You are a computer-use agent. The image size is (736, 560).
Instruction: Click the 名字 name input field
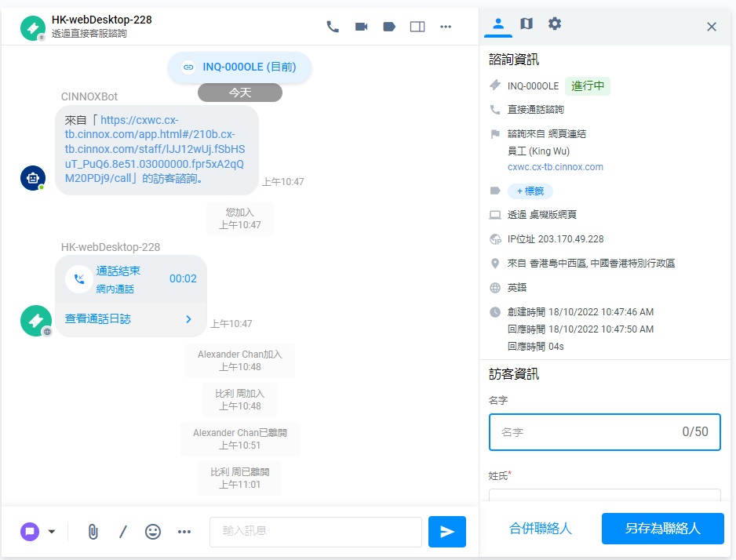pyautogui.click(x=604, y=432)
